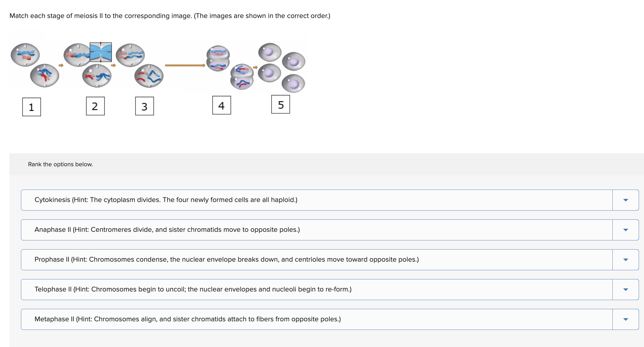Click the Rank the options below heading
Image resolution: width=644 pixels, height=347 pixels.
60,164
